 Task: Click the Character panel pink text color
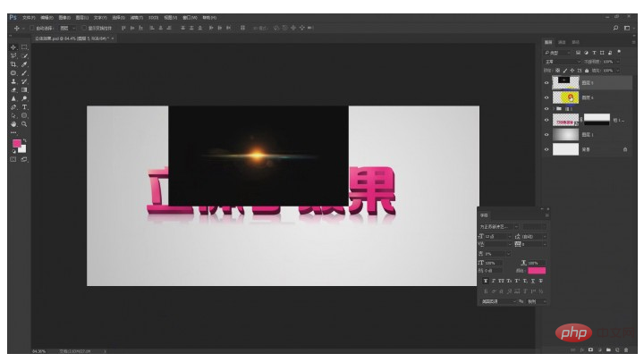(x=537, y=271)
